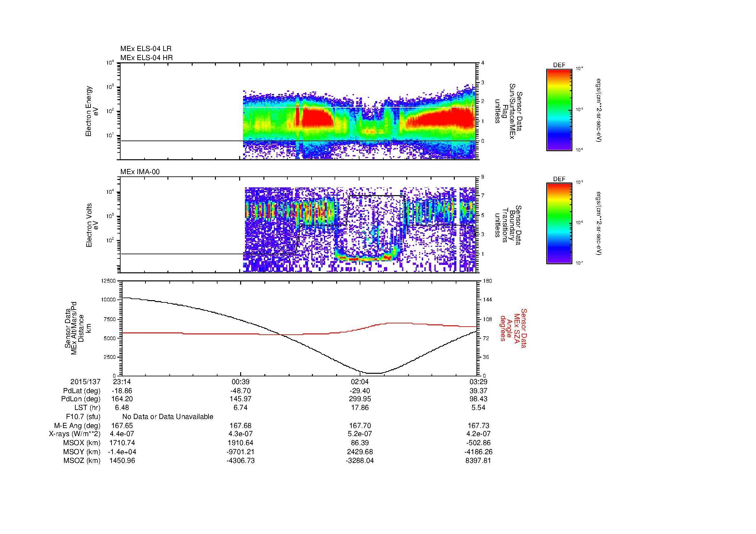The image size is (756, 534).
Task: Click the 'MSOZ (km)' row label
Action: coord(82,461)
